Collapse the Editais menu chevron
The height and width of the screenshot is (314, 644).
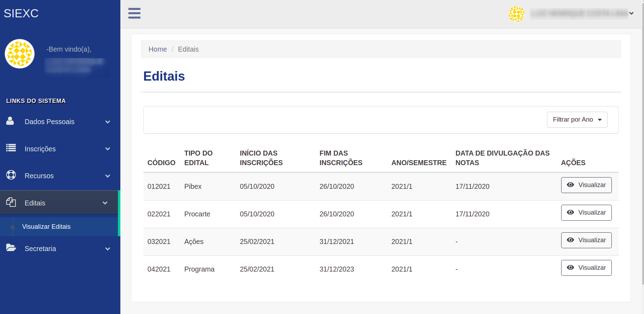pyautogui.click(x=105, y=203)
